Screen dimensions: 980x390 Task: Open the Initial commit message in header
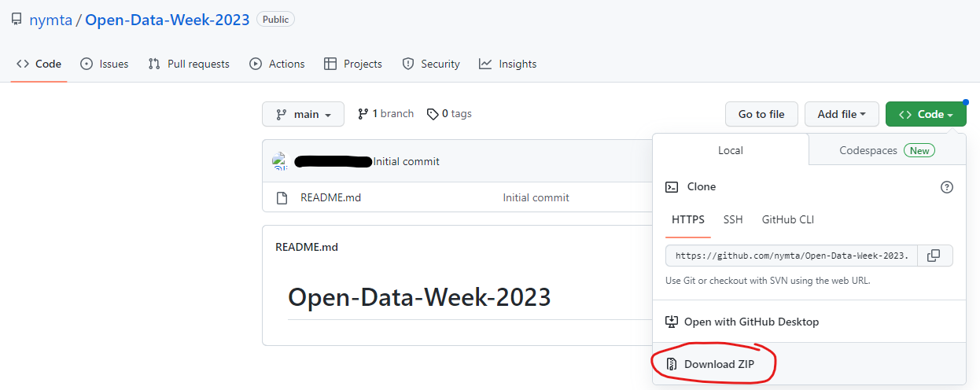click(x=407, y=161)
